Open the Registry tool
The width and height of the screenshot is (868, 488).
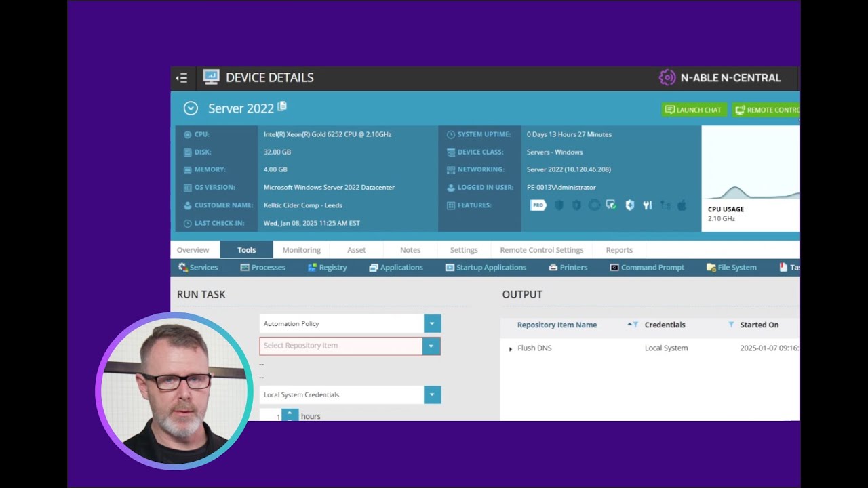[328, 268]
